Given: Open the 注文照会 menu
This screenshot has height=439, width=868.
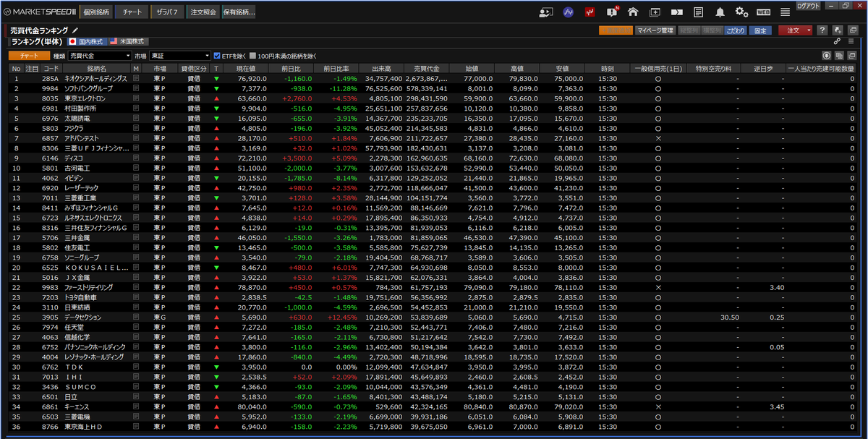Looking at the screenshot, I should tap(203, 12).
